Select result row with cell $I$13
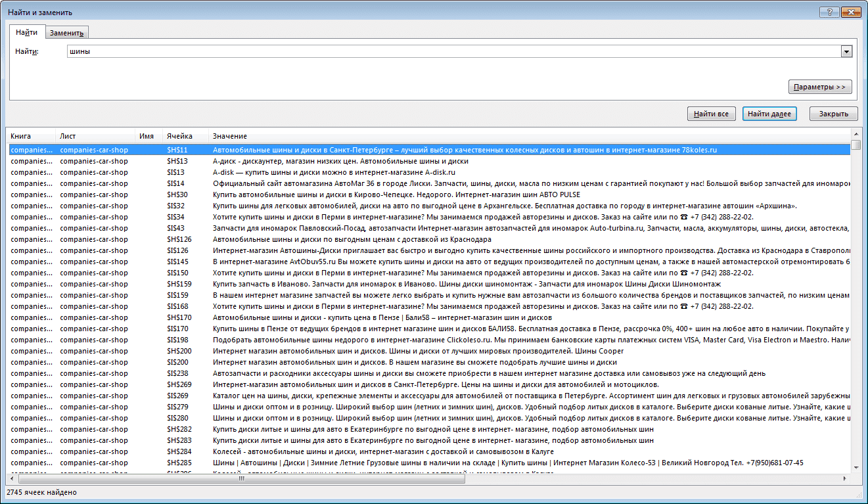868x504 pixels. point(429,172)
